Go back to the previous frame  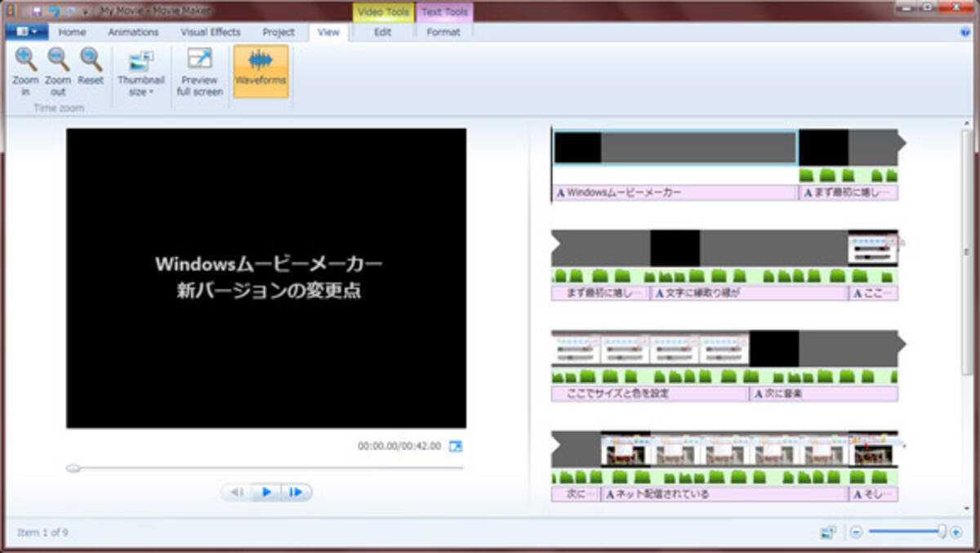[237, 492]
